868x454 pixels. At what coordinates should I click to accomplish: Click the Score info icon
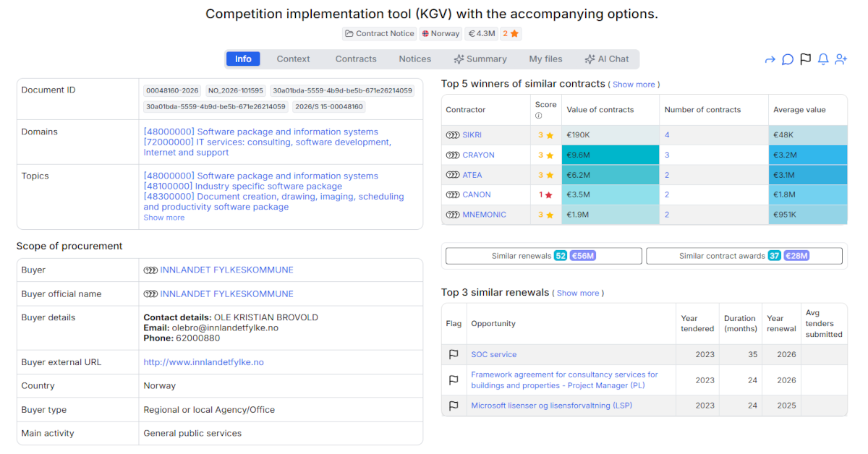(x=538, y=116)
